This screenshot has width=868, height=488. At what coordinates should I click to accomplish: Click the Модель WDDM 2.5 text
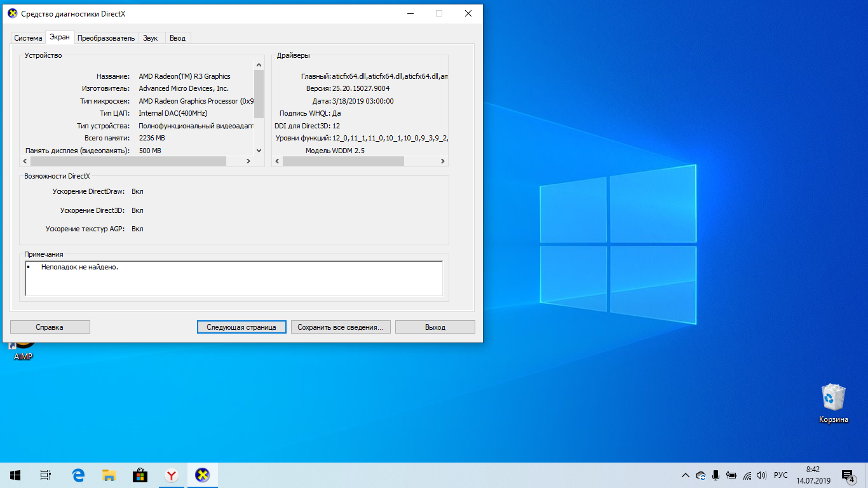pos(335,151)
